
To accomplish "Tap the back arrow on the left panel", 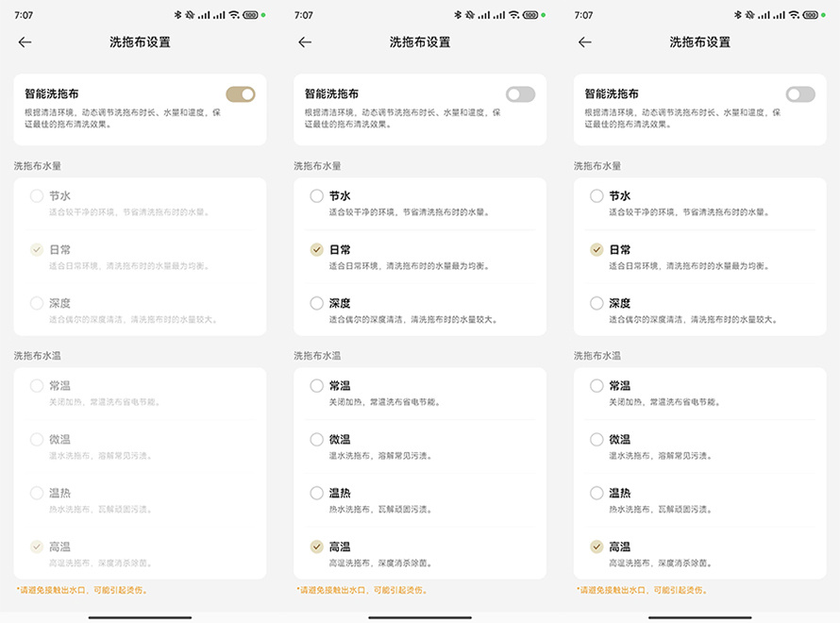I will pyautogui.click(x=25, y=42).
